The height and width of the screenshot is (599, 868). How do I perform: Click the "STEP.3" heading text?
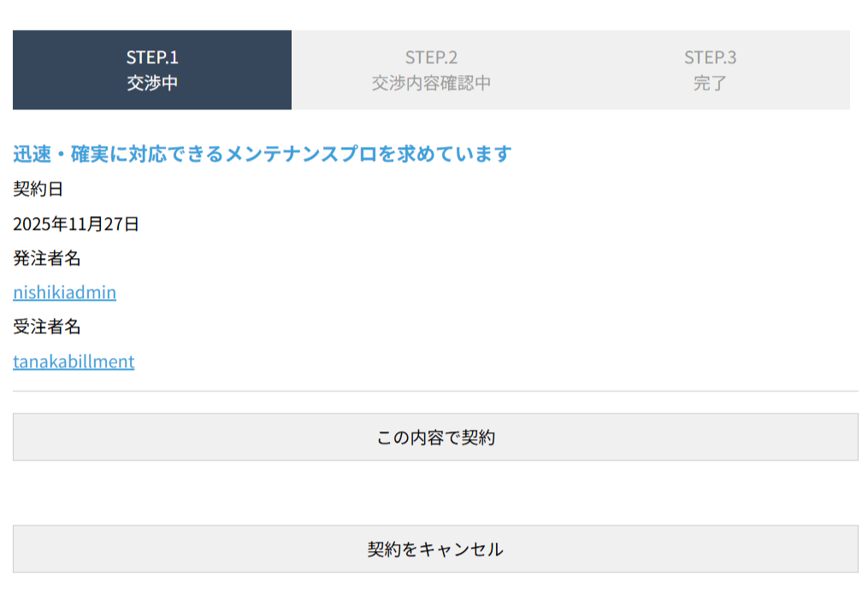[710, 57]
